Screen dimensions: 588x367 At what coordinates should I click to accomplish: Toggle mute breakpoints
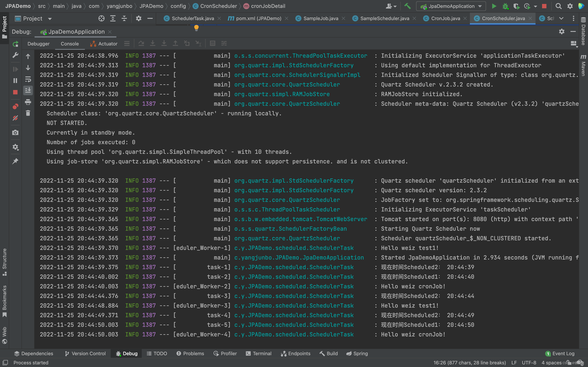pyautogui.click(x=15, y=118)
